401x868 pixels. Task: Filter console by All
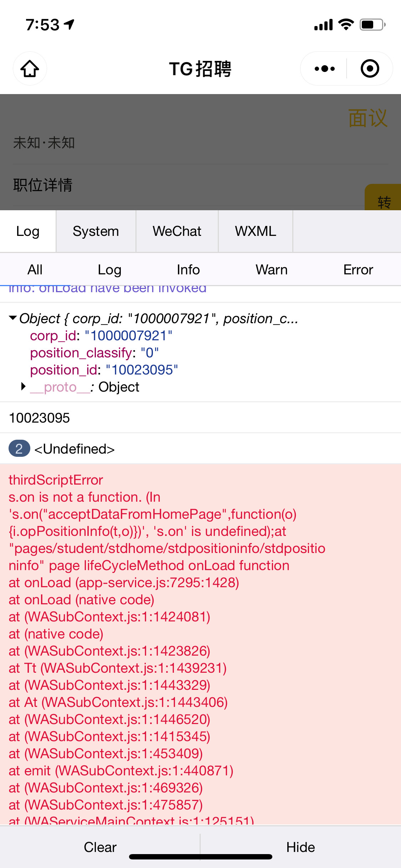(x=35, y=270)
